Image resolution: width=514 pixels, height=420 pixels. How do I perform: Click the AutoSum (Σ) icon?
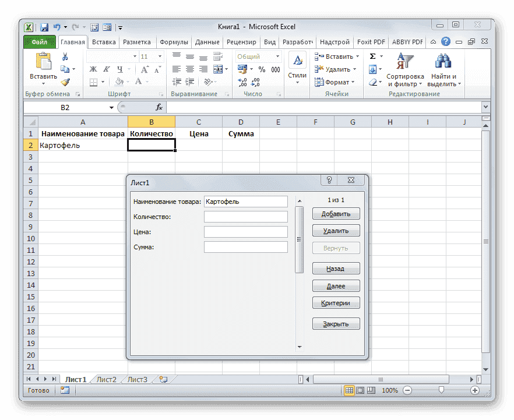tap(371, 56)
